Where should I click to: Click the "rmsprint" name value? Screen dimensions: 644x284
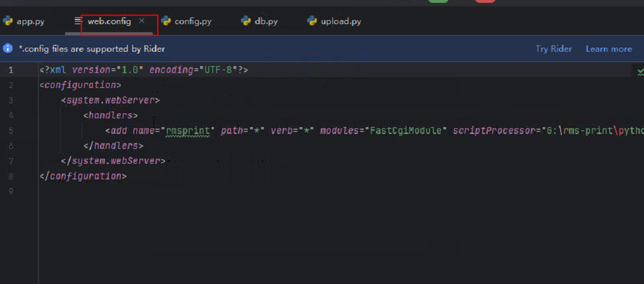(x=187, y=131)
